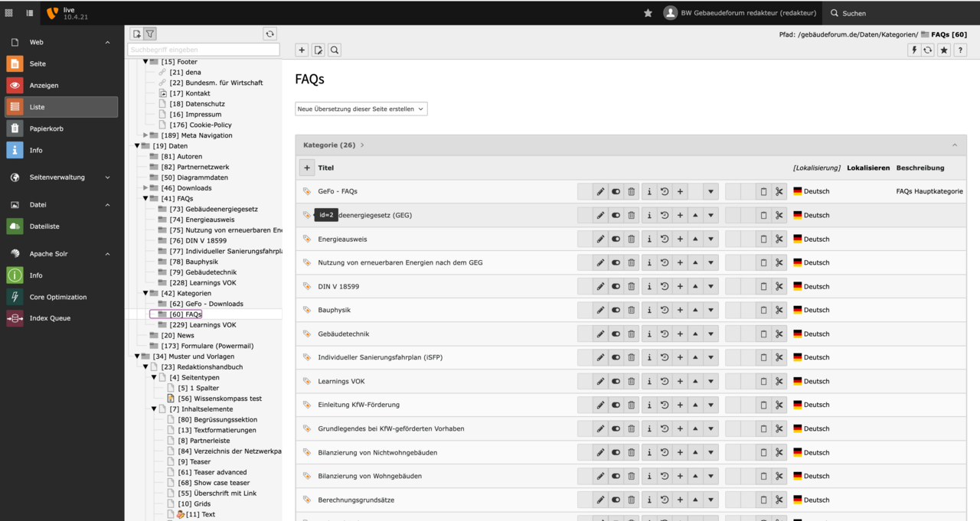
Task: Open the user menu BW Gebaeudeforum redakteur
Action: 740,13
